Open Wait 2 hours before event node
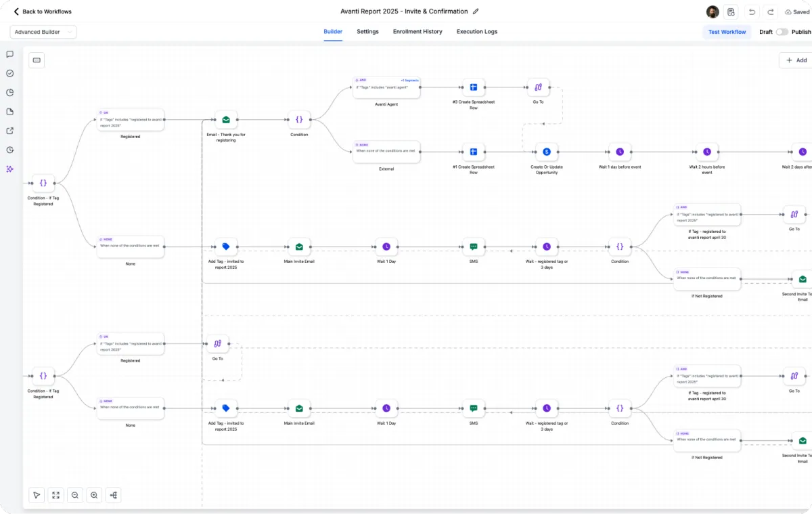The image size is (812, 514). click(x=707, y=152)
